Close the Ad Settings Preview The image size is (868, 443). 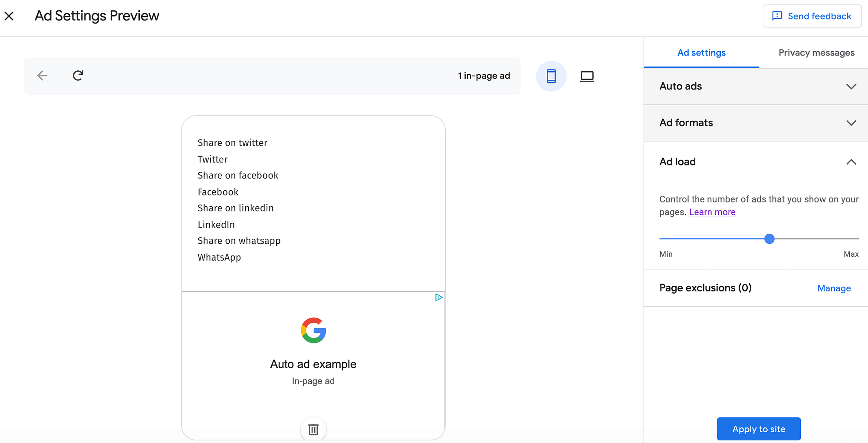(9, 16)
